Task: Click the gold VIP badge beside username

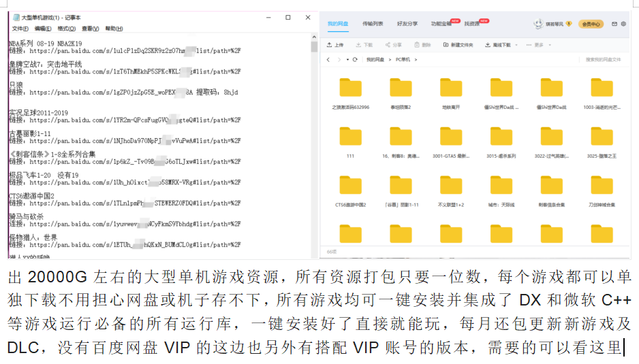Action: tap(569, 24)
